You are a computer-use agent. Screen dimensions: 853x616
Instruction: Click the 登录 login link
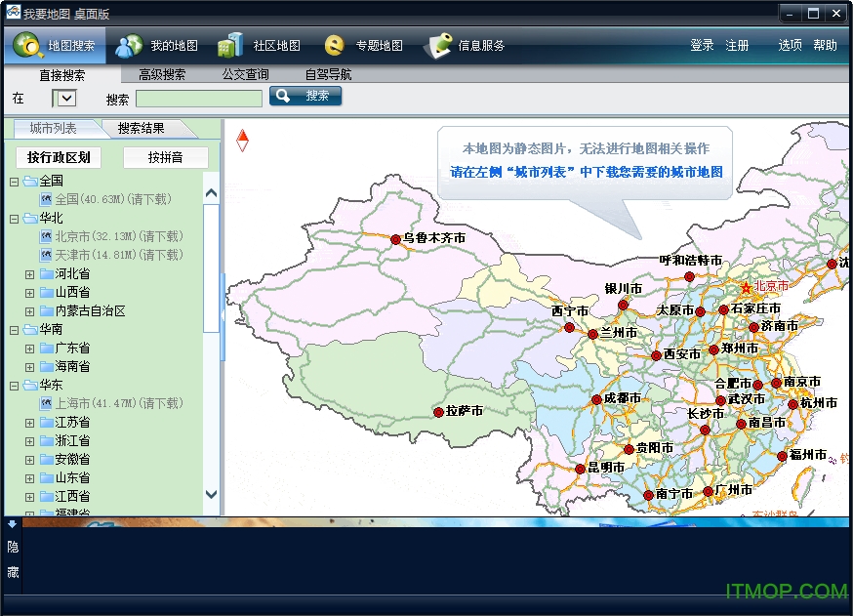coord(701,45)
